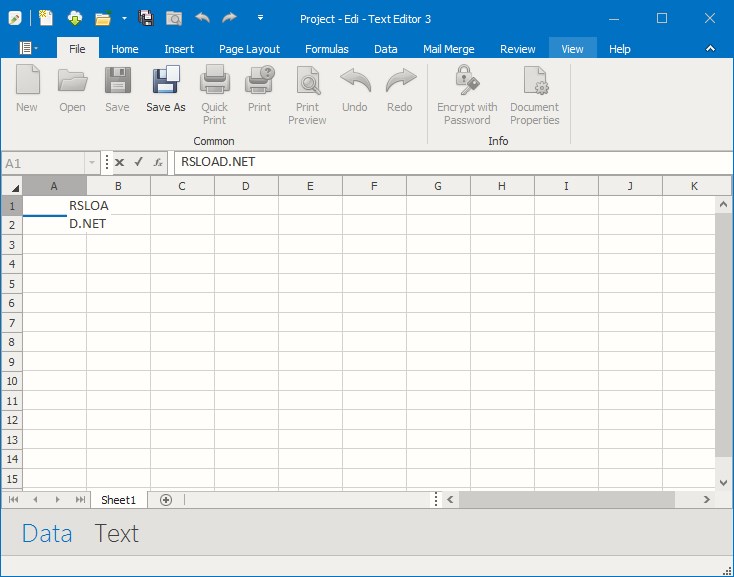Screen dimensions: 734x577
Task: Click the save disk icon in title bar
Action: [x=146, y=18]
